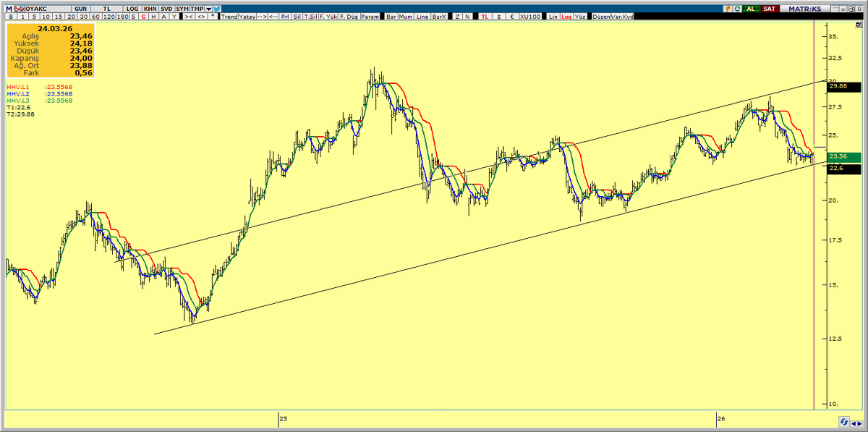The image size is (868, 432).
Task: Set currency to TL
Action: 485,17
